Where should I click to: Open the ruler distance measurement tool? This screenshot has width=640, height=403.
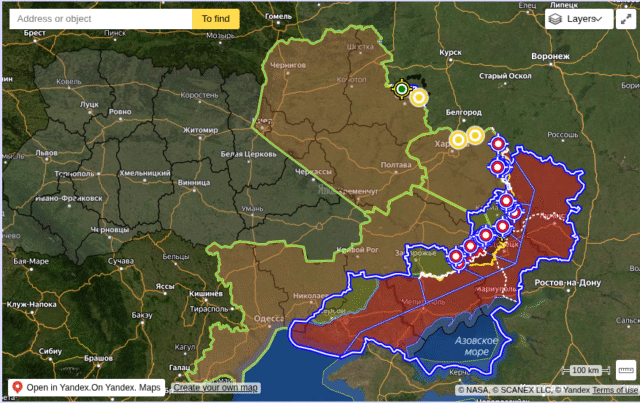click(x=626, y=370)
